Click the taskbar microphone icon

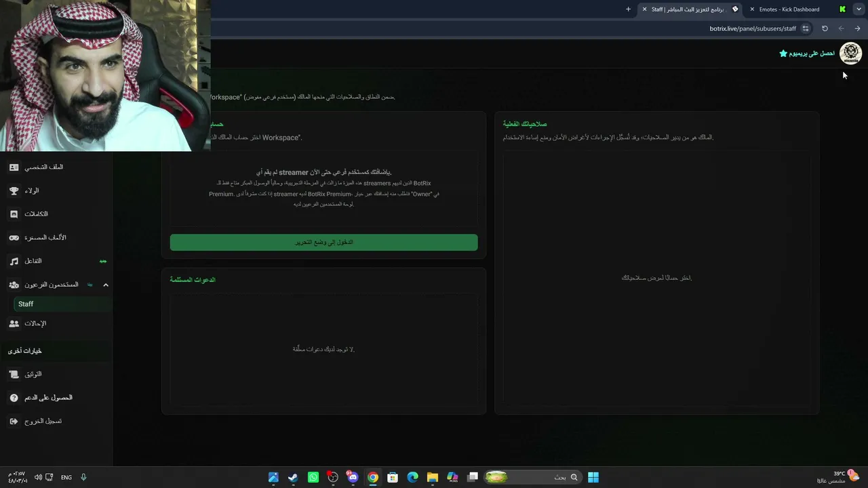[83, 477]
